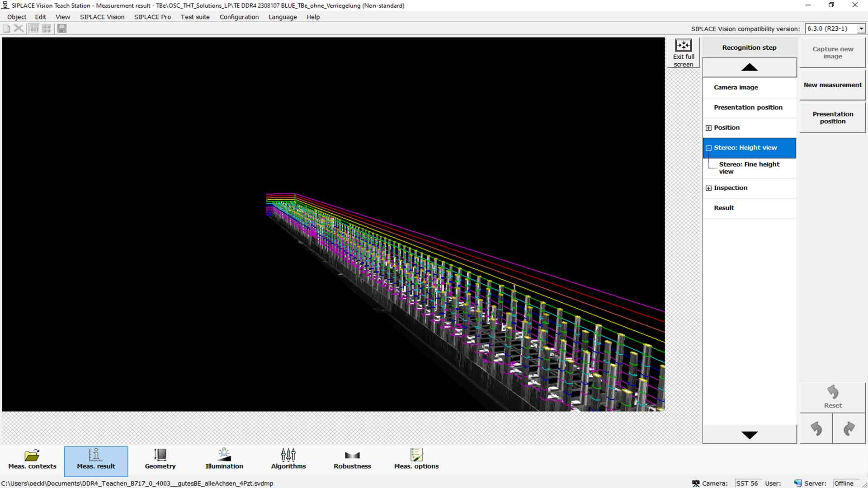Open the Illumination settings icon

[224, 455]
